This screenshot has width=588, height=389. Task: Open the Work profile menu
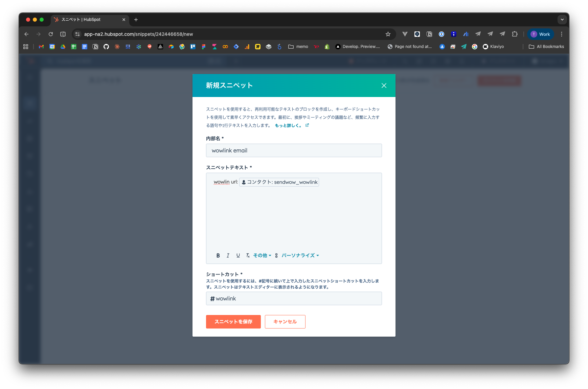click(x=540, y=34)
